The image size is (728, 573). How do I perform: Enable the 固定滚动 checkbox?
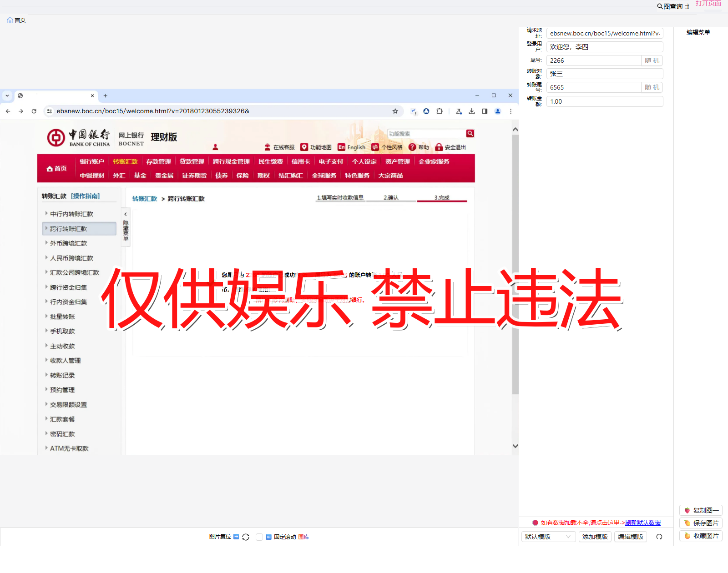coord(259,537)
